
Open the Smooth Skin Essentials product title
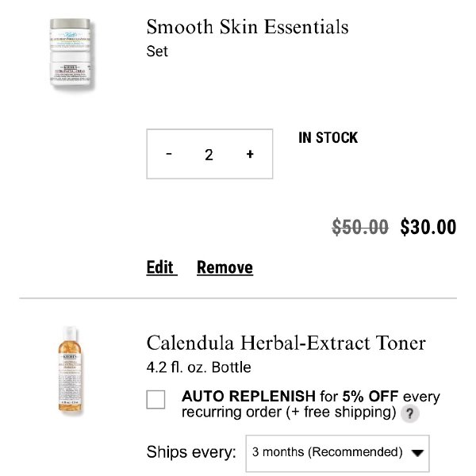[248, 27]
